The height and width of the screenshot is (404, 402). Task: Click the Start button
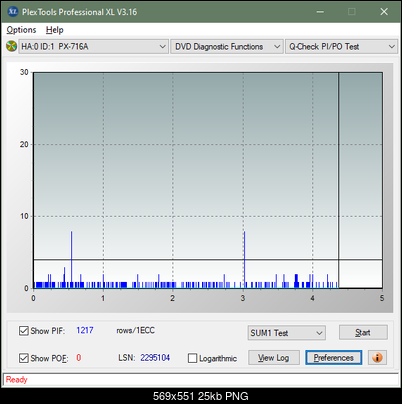pyautogui.click(x=363, y=332)
